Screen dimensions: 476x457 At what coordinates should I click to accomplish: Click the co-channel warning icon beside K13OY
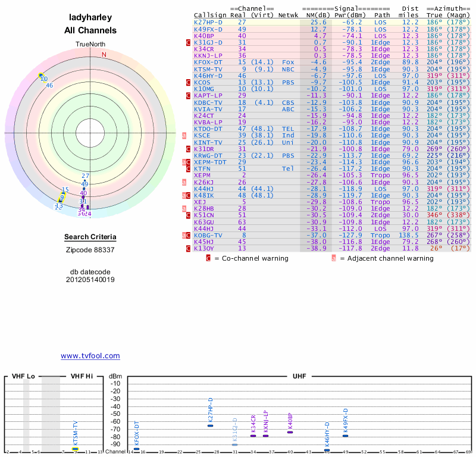tap(188, 248)
